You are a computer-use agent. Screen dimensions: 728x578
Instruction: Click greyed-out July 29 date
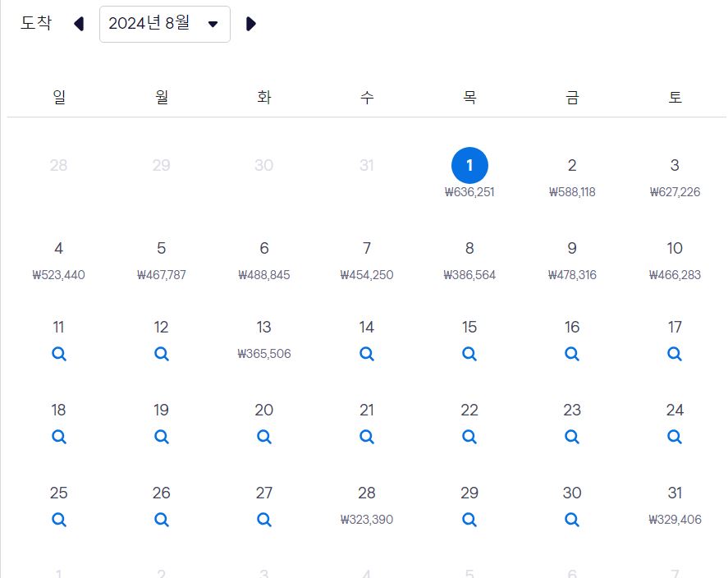click(161, 165)
